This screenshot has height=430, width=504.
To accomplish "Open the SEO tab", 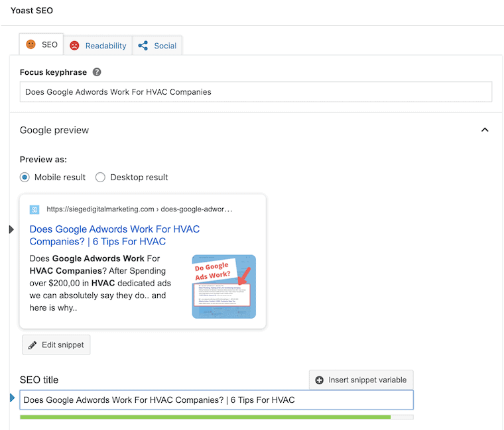I will 41,44.
